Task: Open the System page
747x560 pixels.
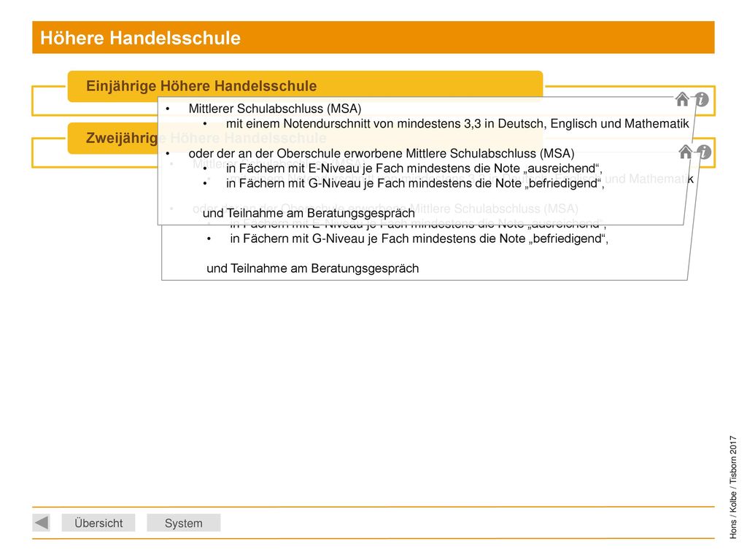Action: click(x=183, y=523)
